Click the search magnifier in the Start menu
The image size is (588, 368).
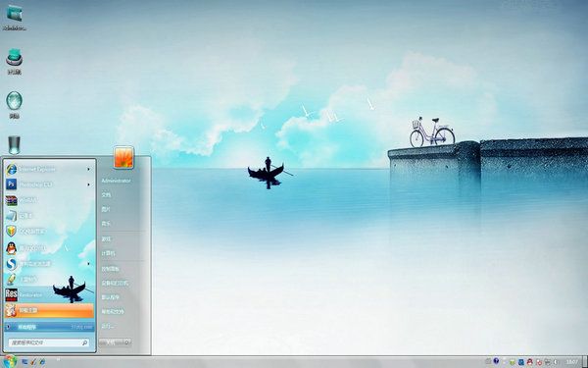click(x=84, y=342)
